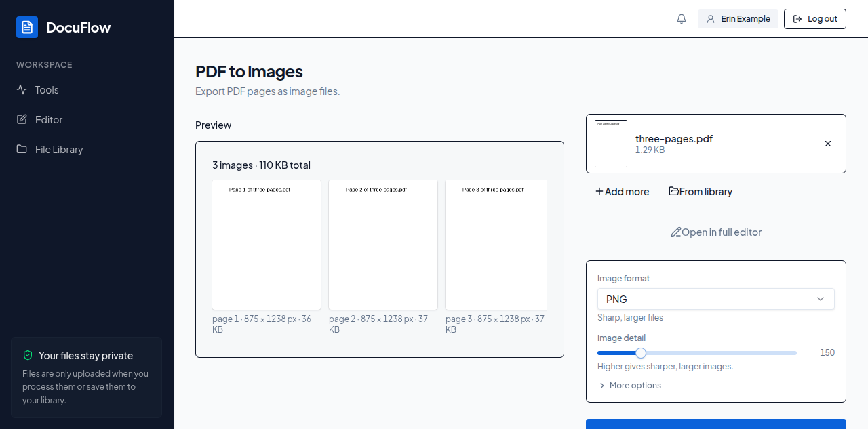Select the page 3 preview thumbnail
This screenshot has height=429, width=868.
496,245
